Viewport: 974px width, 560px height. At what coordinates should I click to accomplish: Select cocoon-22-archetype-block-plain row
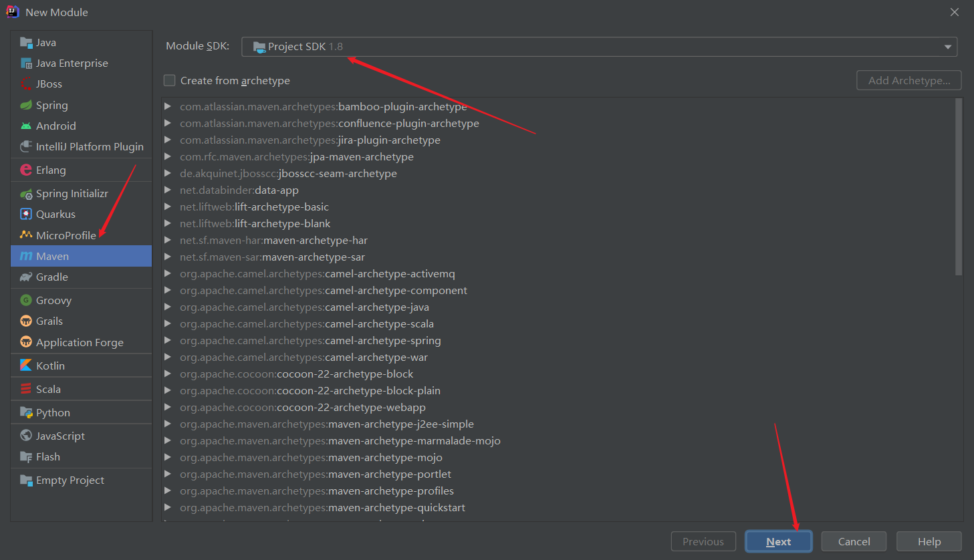click(559, 390)
